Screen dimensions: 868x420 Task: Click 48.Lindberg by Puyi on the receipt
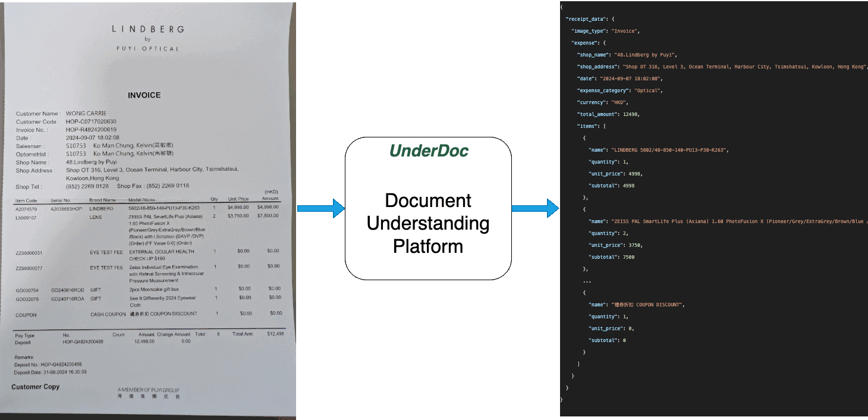[91, 162]
